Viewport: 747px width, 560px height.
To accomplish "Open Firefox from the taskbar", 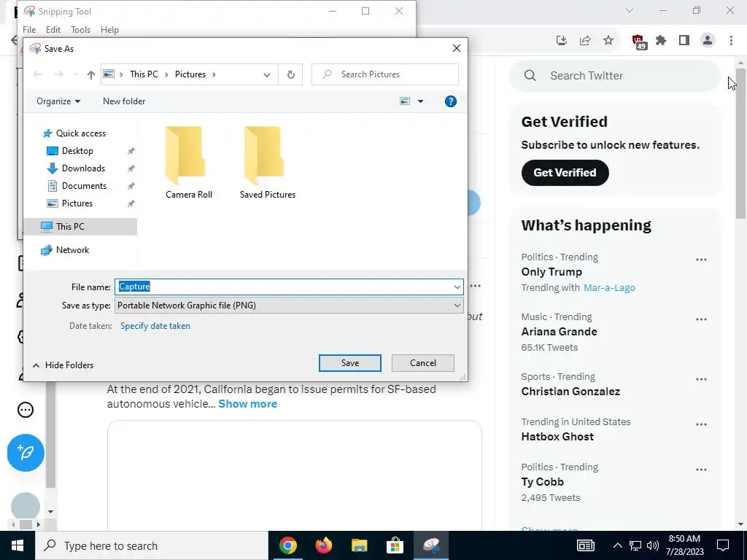I will [x=324, y=545].
